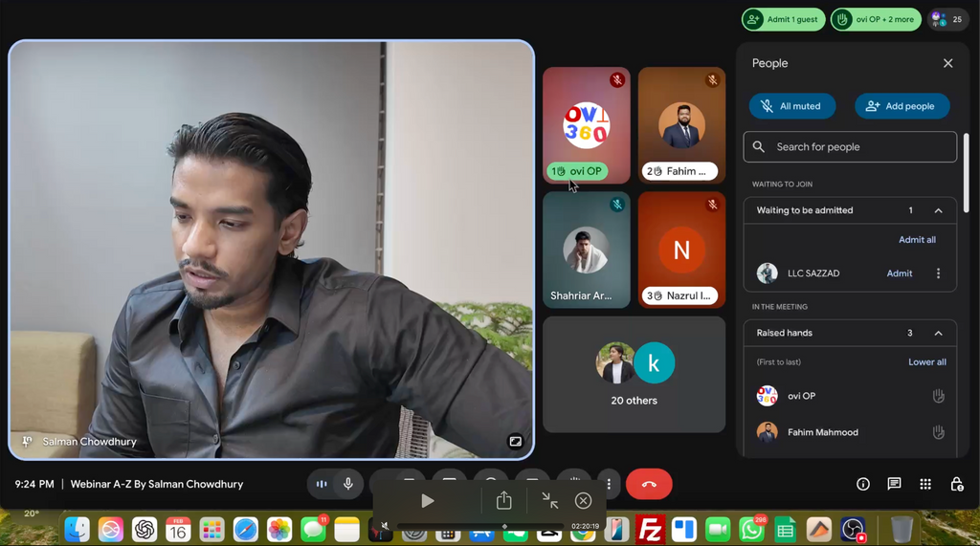The width and height of the screenshot is (980, 546).
Task: Click Admit next to LLC SAZZAD
Action: coord(899,273)
